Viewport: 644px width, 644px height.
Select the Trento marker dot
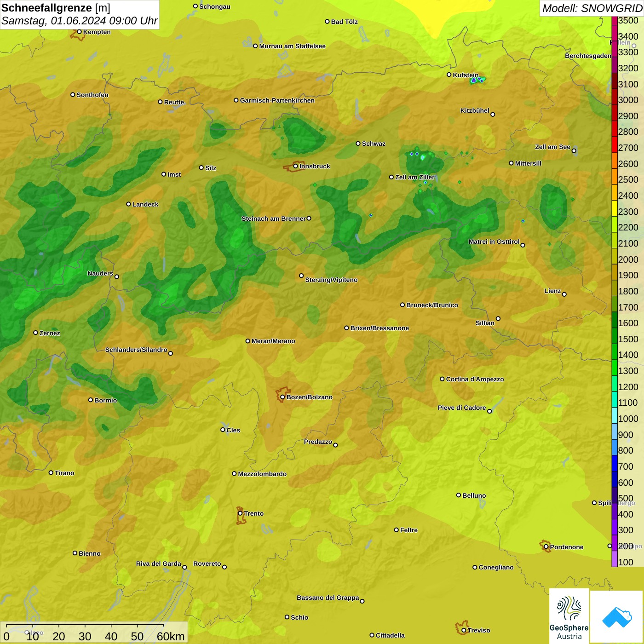pos(240,513)
